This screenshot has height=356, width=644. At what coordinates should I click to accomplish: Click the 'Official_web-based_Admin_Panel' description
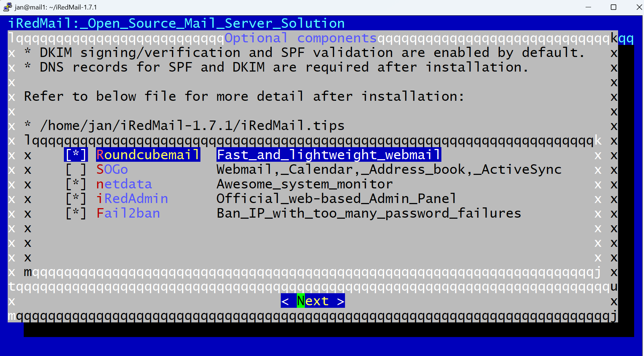click(x=337, y=199)
